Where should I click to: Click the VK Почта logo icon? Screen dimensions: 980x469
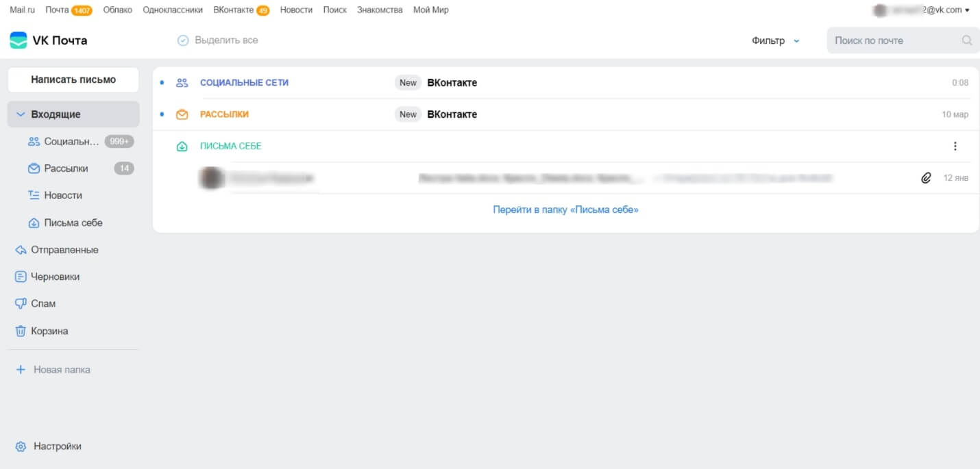19,40
